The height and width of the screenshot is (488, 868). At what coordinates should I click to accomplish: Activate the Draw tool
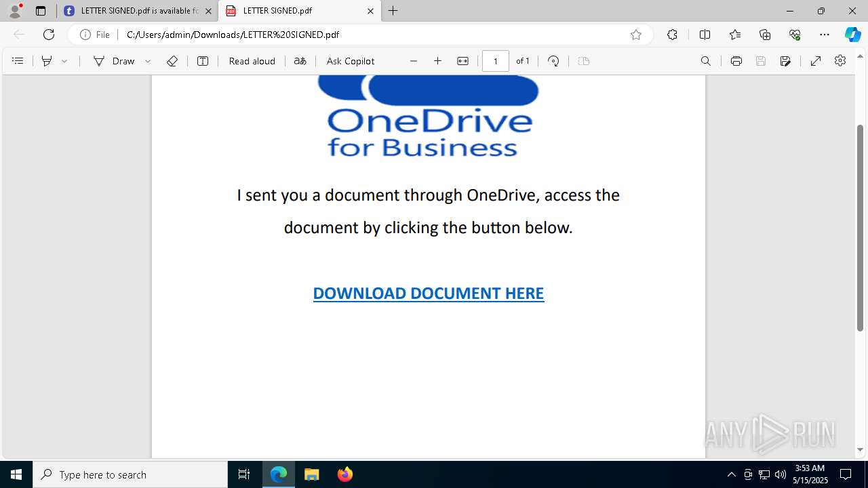114,61
